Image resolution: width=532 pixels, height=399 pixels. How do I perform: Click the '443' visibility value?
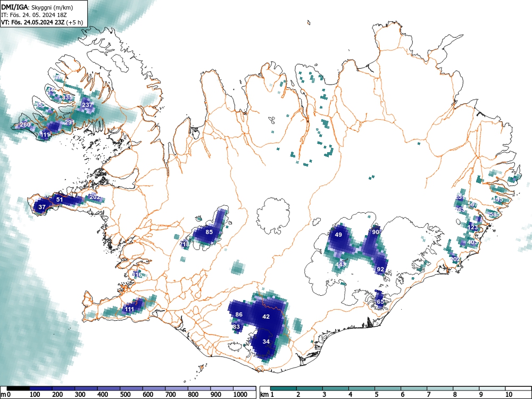340,264
